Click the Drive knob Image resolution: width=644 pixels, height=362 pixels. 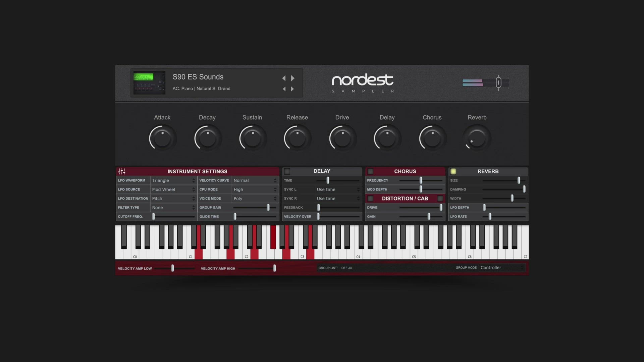[x=342, y=138]
